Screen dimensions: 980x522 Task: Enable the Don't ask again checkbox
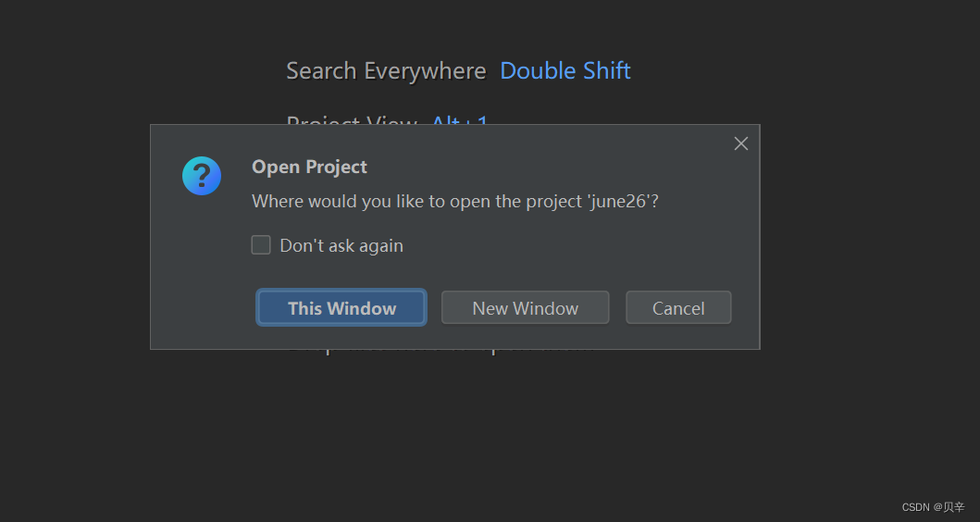pos(261,245)
